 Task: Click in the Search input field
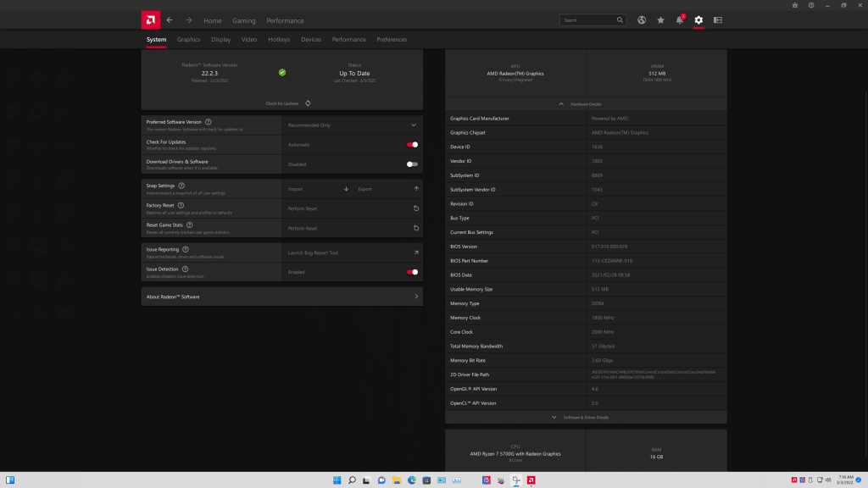[588, 20]
